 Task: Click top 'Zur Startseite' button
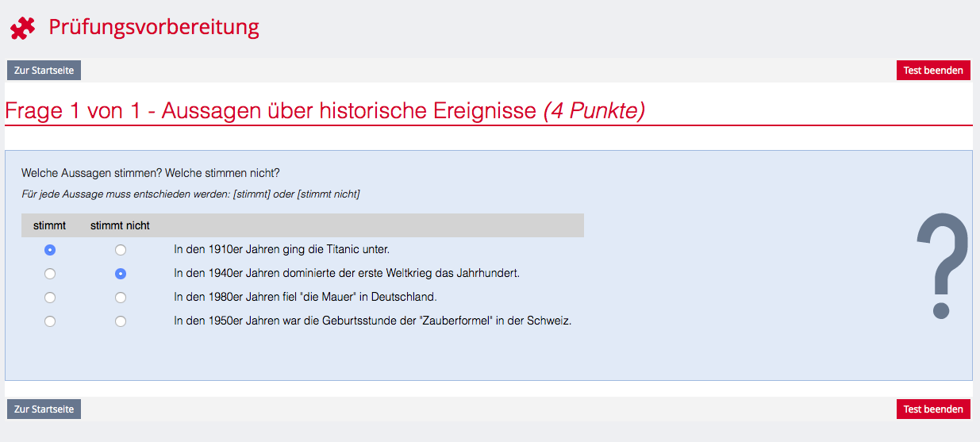click(44, 71)
